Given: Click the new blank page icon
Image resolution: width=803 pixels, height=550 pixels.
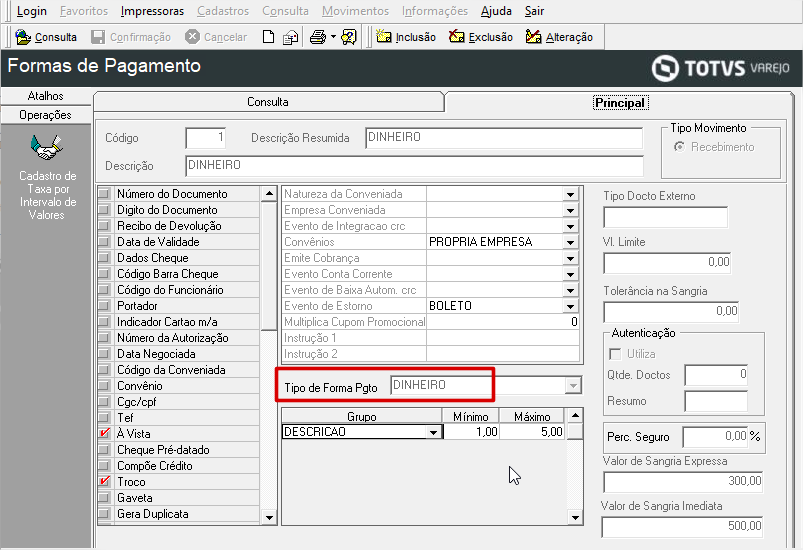Looking at the screenshot, I should coord(268,37).
